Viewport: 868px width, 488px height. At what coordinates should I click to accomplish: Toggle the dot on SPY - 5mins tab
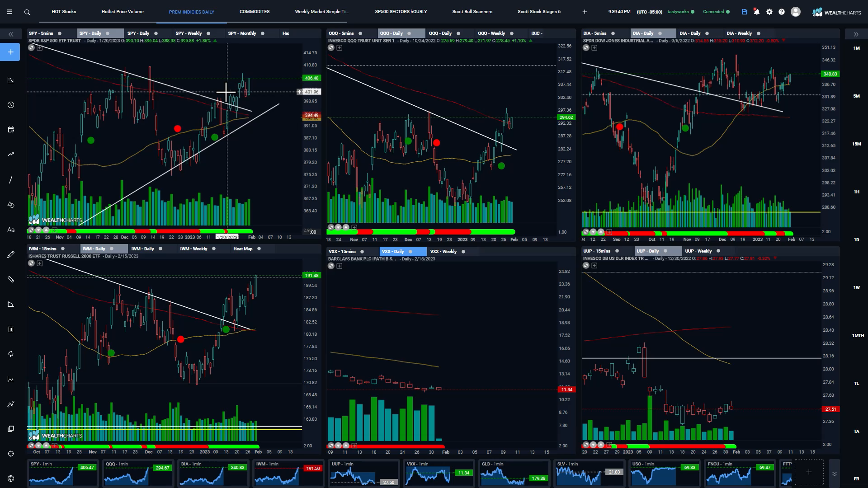60,33
